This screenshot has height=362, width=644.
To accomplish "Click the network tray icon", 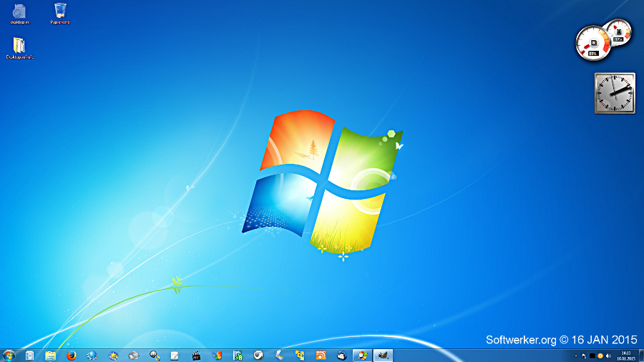I will (584, 356).
